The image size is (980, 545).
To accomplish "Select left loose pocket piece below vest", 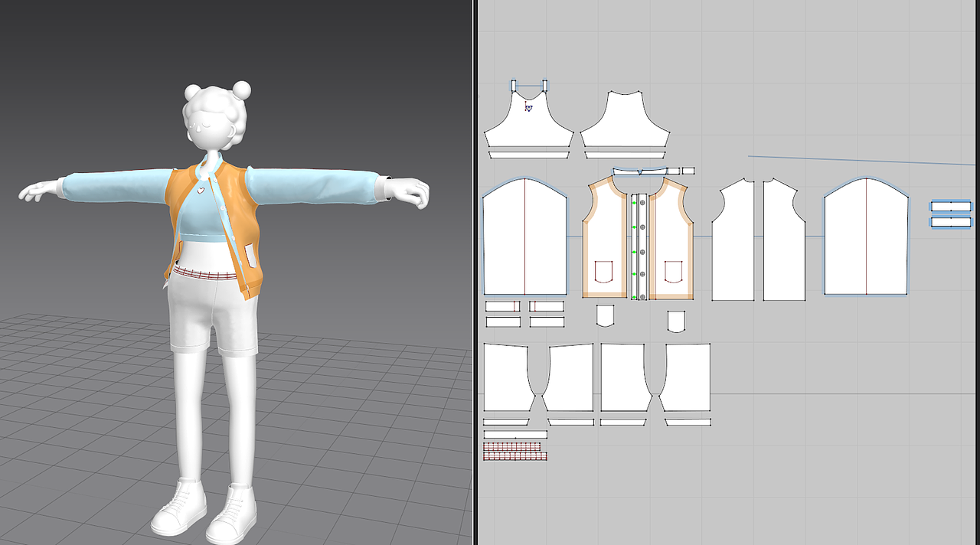I will (x=605, y=315).
